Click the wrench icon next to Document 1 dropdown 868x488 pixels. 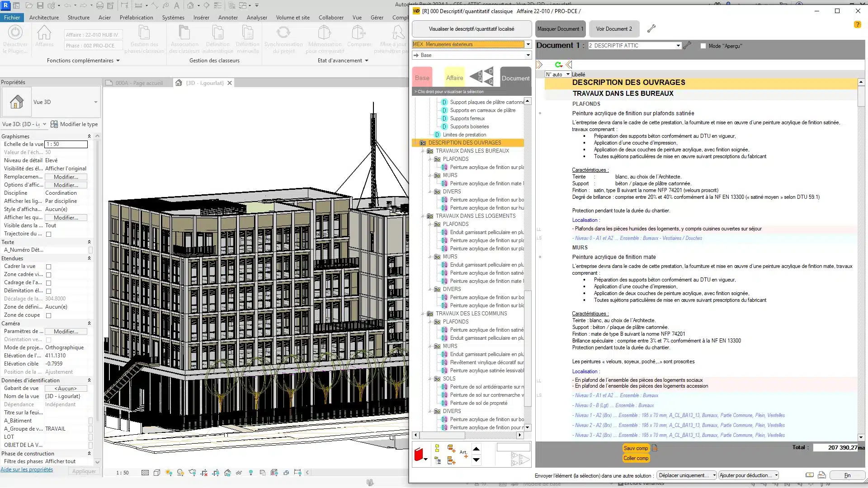pyautogui.click(x=687, y=46)
